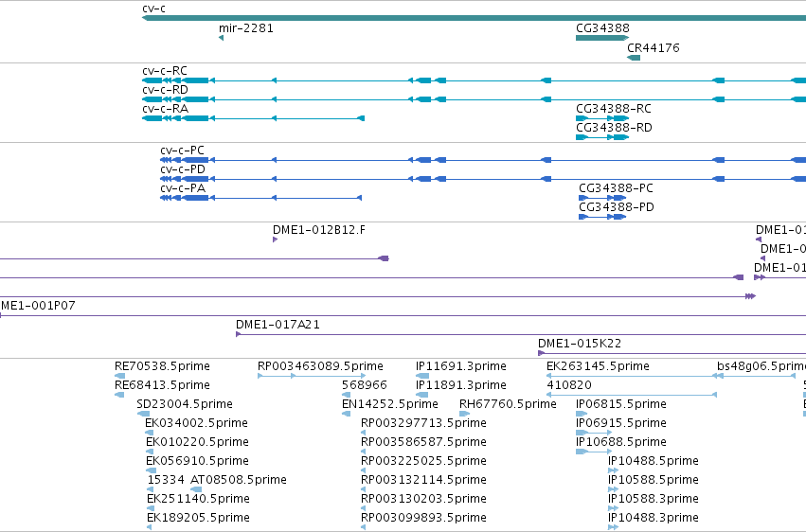This screenshot has height=532, width=806.
Task: Click the IP06815.5prime label
Action: (621, 404)
